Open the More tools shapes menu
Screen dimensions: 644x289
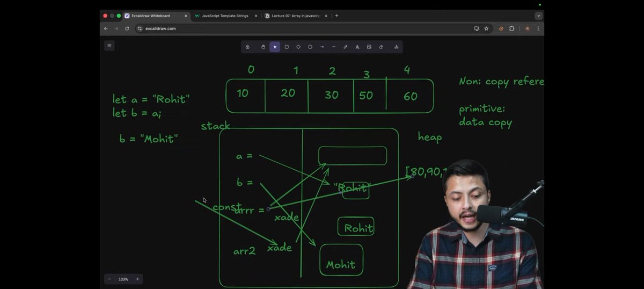[x=396, y=47]
